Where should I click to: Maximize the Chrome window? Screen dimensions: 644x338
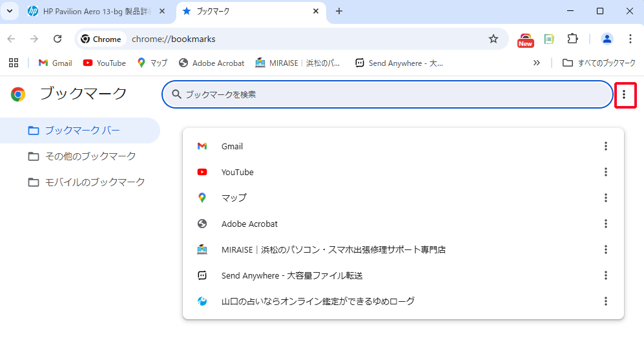(x=600, y=11)
